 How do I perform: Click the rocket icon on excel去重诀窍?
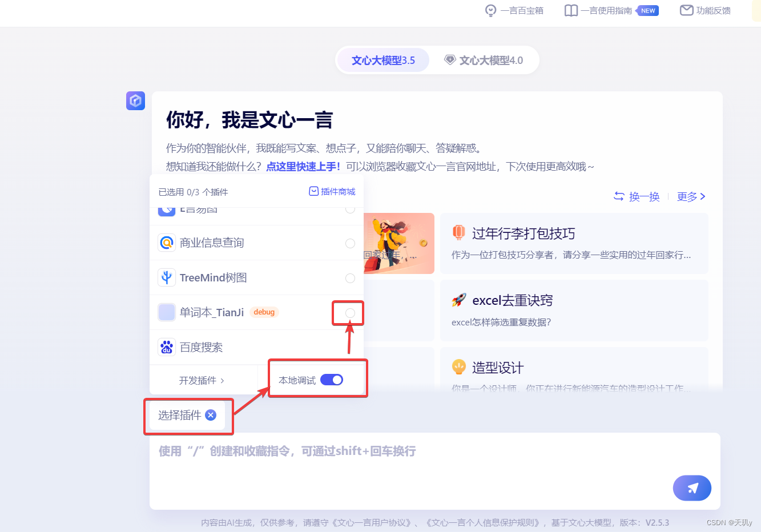coord(459,300)
